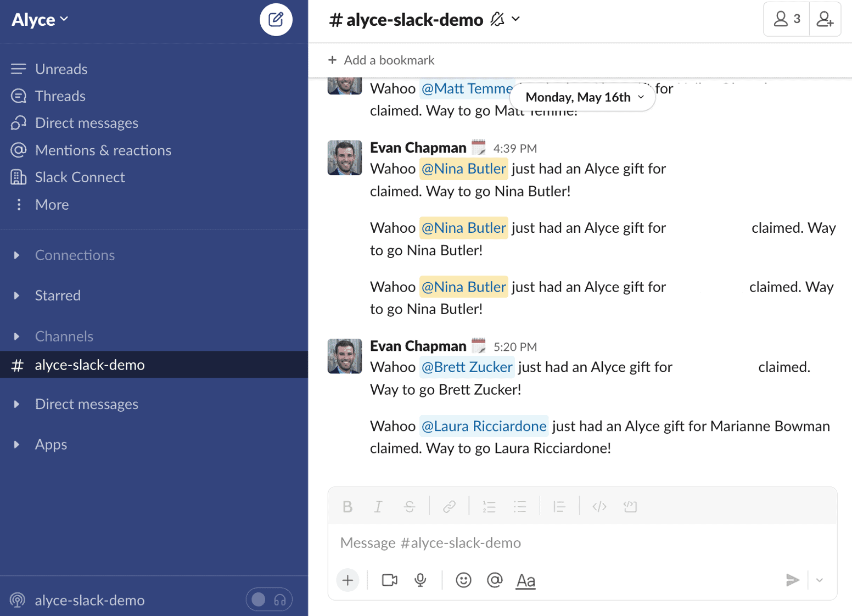
Task: Insert a code block
Action: [630, 507]
